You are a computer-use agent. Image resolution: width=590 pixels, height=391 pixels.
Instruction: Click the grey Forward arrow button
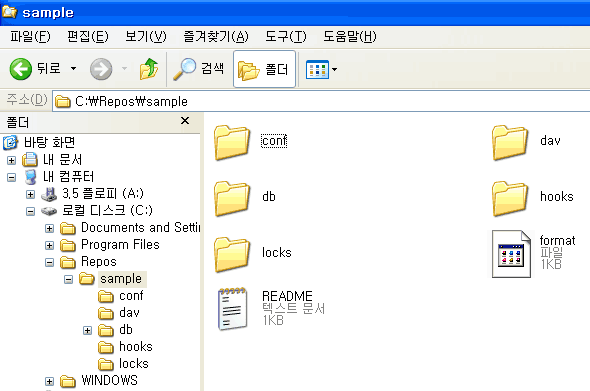[x=101, y=69]
